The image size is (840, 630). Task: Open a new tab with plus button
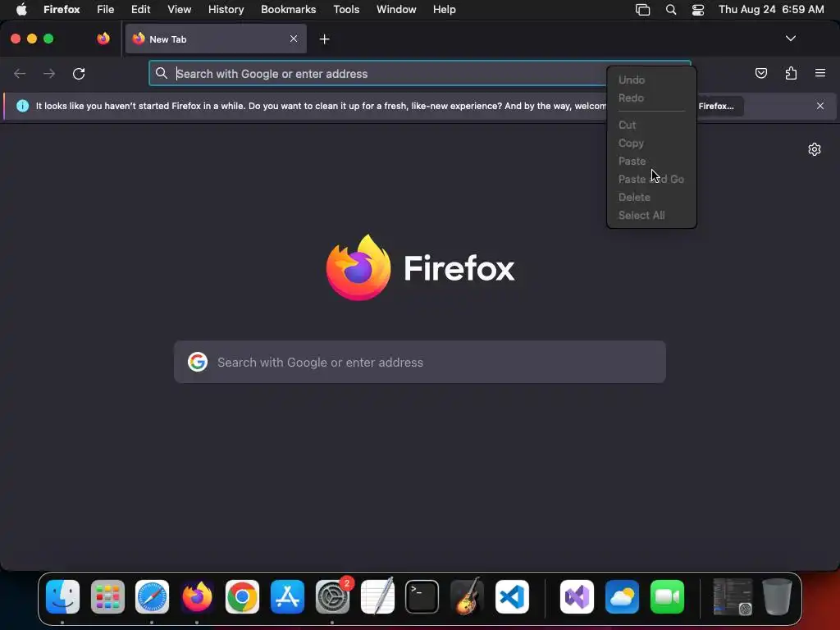[324, 39]
